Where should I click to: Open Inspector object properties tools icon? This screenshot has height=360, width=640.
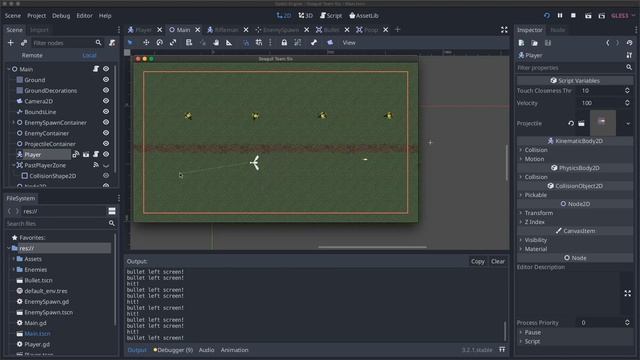[629, 55]
